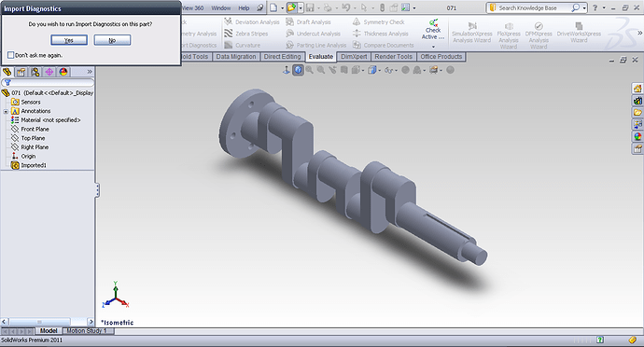Open the Options dropdown arrow in toolbar

click(x=414, y=7)
